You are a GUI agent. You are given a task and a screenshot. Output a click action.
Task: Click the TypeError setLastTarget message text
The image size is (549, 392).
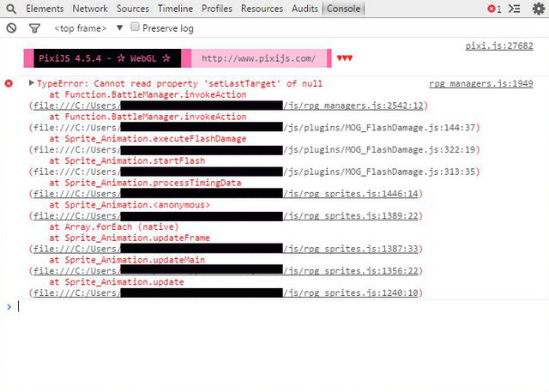[179, 83]
